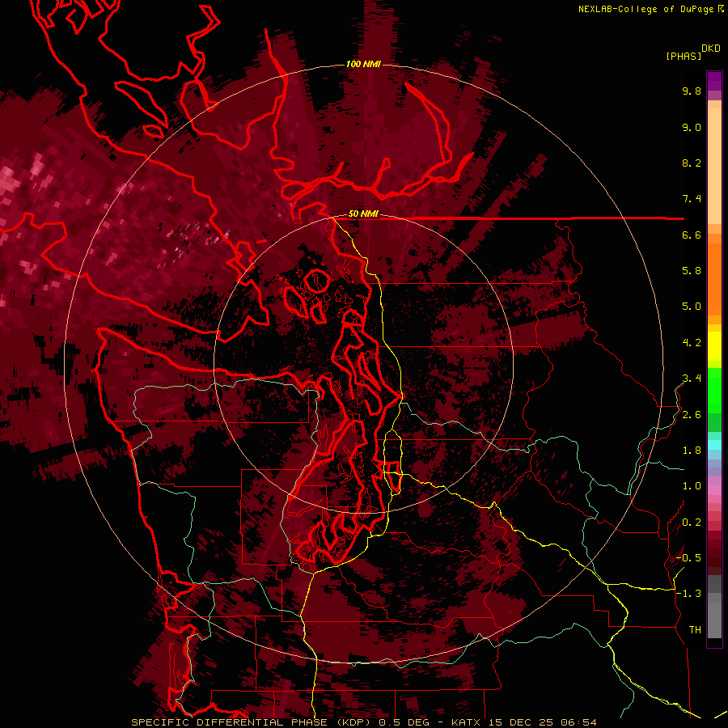Viewport: 728px width, 728px height.
Task: Click the 2.6 color scale value
Action: coord(692,415)
